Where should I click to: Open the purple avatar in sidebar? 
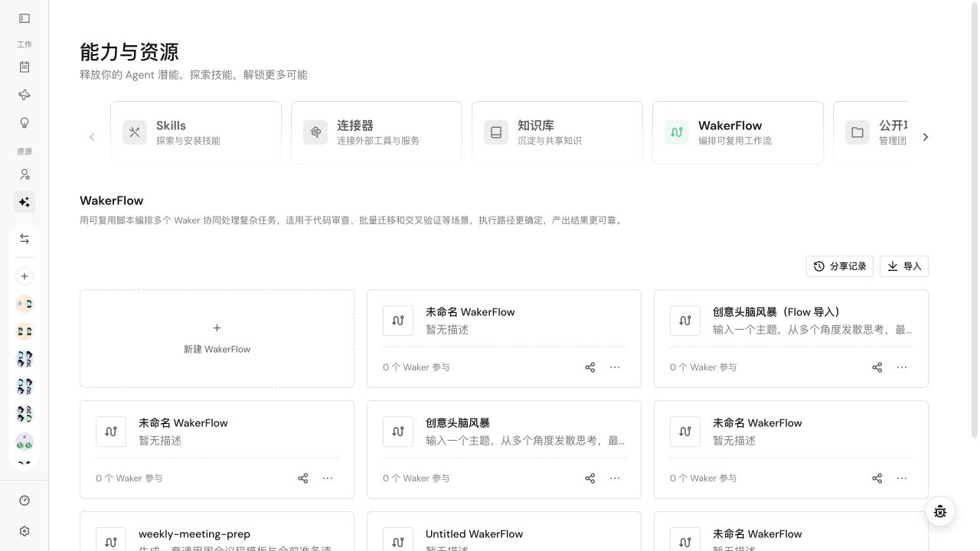click(x=24, y=442)
